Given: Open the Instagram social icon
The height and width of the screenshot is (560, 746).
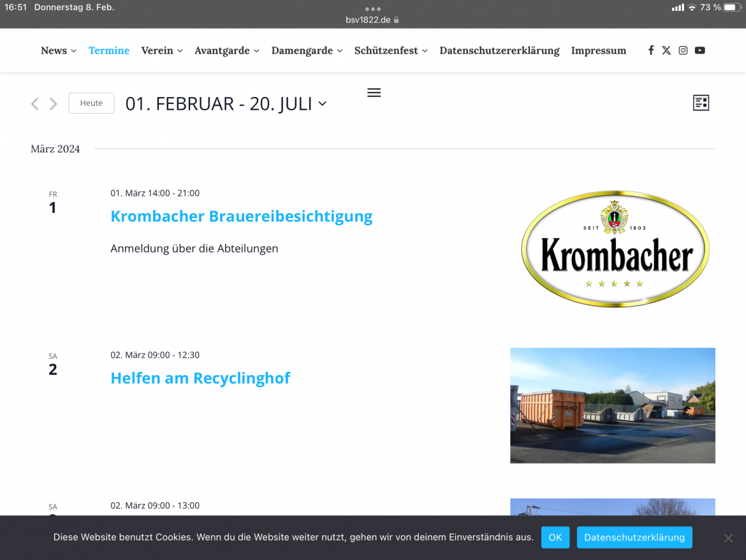Looking at the screenshot, I should pos(683,50).
